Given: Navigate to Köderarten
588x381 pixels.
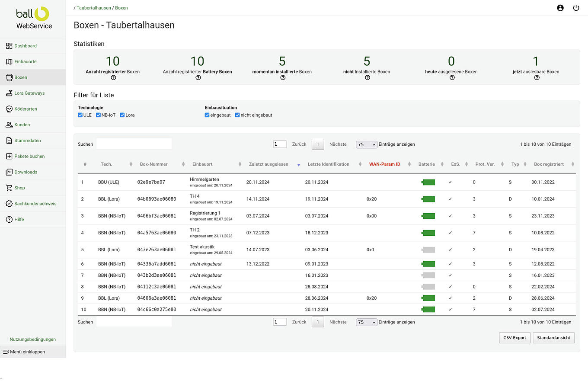Looking at the screenshot, I should (x=27, y=109).
